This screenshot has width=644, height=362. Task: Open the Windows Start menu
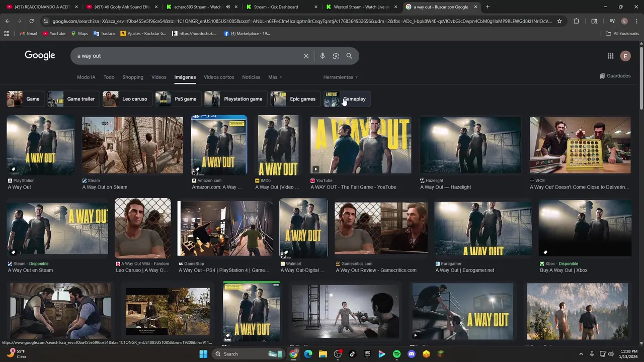pyautogui.click(x=203, y=354)
